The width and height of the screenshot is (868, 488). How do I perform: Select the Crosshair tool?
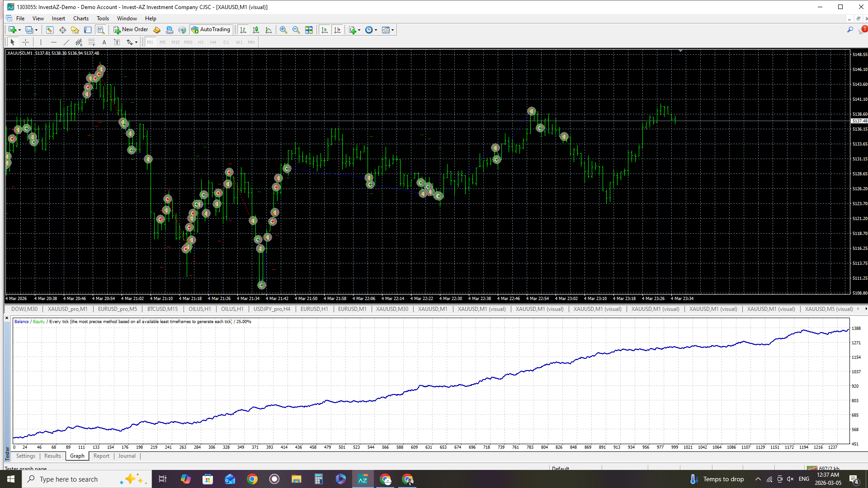(x=26, y=42)
